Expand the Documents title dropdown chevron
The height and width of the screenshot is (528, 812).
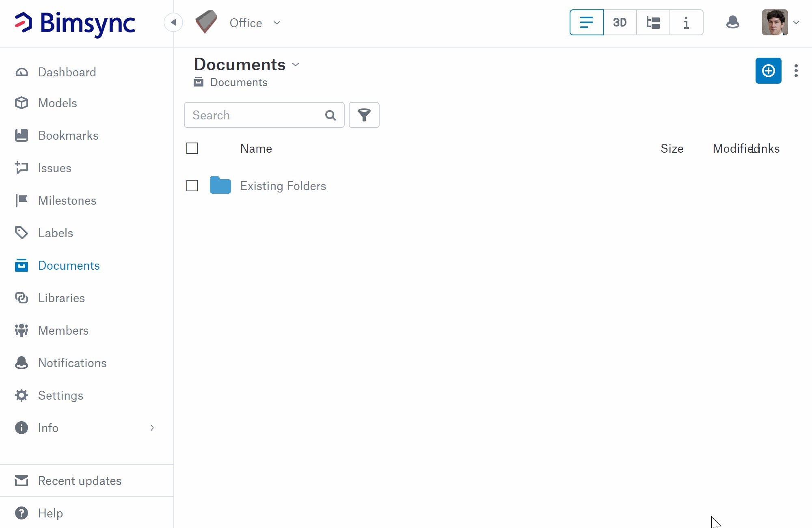coord(296,65)
